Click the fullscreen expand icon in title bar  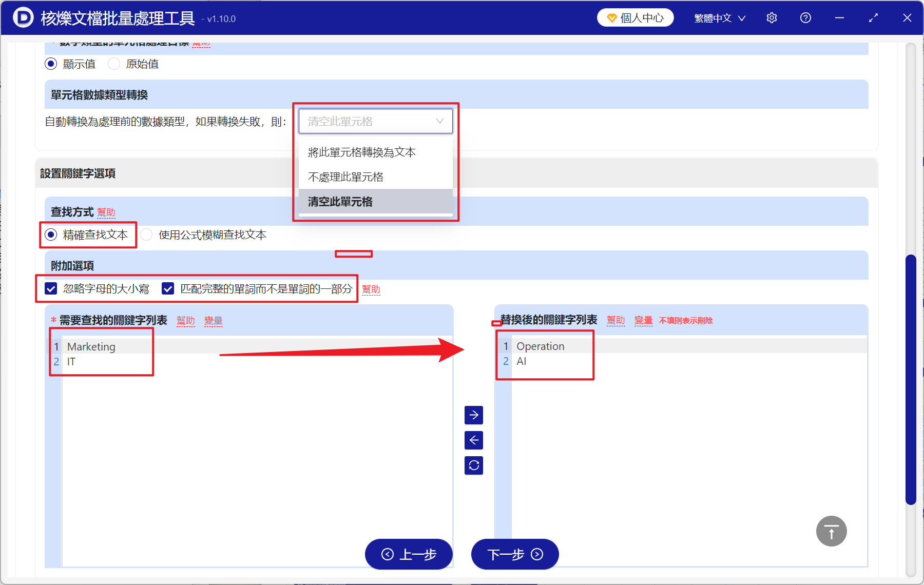(873, 17)
